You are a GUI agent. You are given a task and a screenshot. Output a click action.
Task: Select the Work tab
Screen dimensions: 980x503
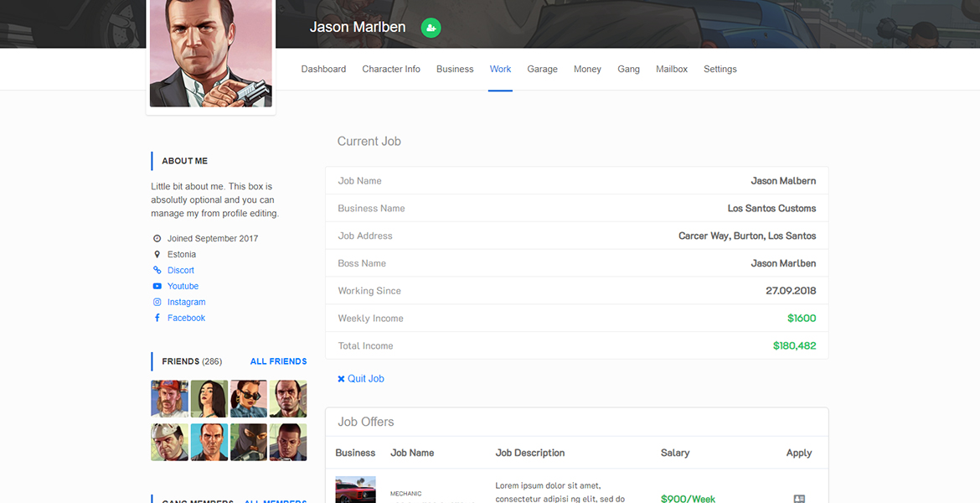coord(500,69)
